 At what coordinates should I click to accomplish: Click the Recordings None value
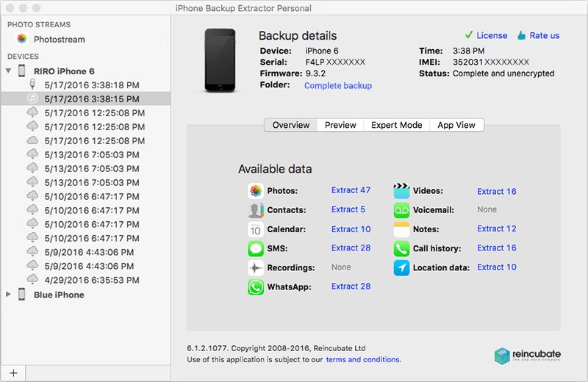(x=341, y=267)
